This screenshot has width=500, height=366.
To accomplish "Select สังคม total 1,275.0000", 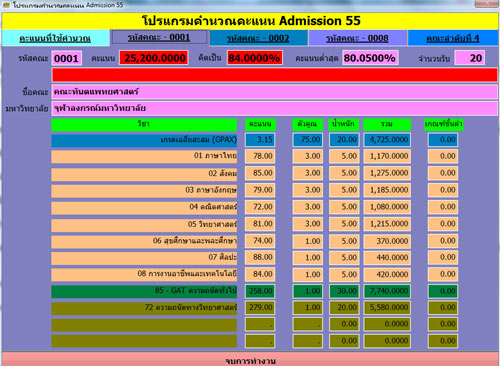I will tap(387, 173).
